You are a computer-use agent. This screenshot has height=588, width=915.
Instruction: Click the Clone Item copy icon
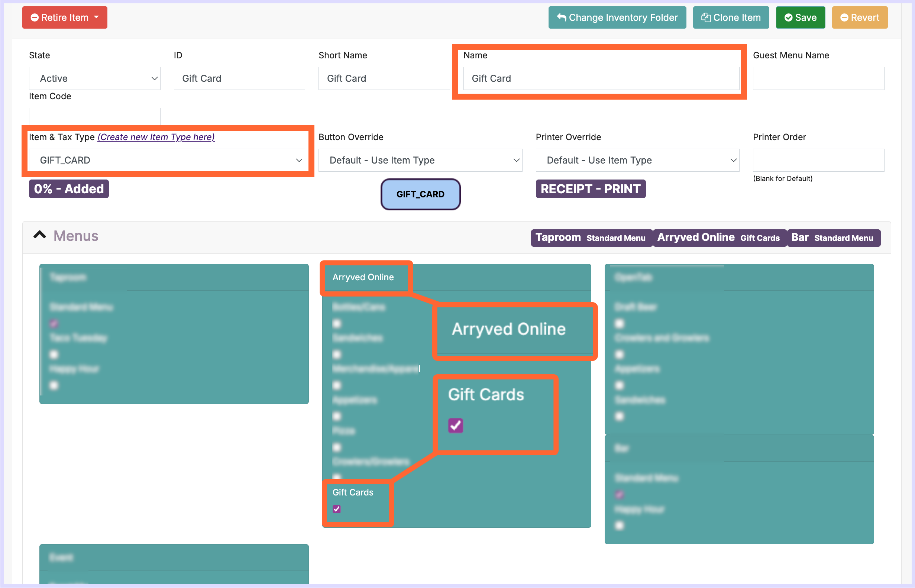(705, 17)
